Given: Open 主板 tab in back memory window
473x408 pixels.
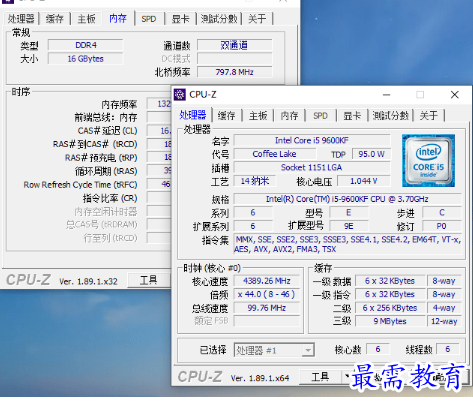Looking at the screenshot, I should click(x=86, y=19).
